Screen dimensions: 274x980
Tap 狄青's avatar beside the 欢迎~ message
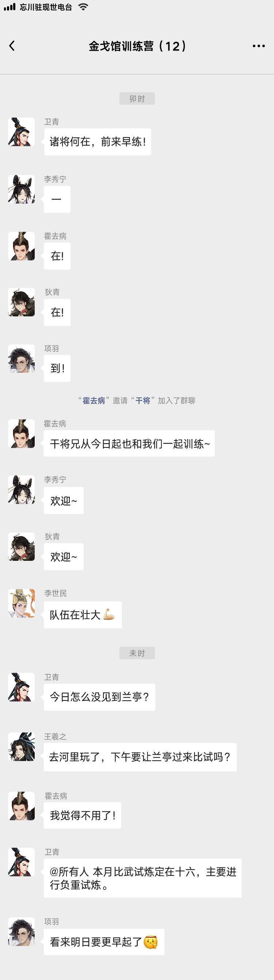tap(21, 547)
